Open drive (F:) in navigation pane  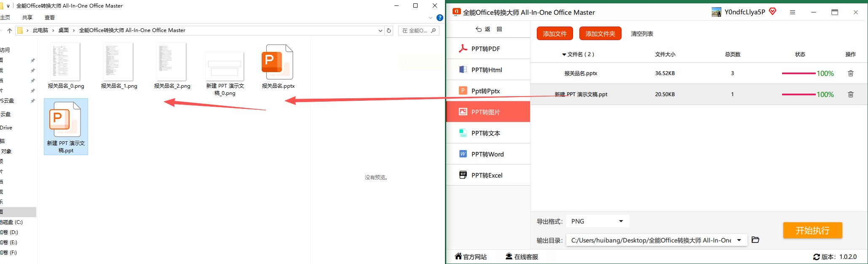tap(9, 252)
